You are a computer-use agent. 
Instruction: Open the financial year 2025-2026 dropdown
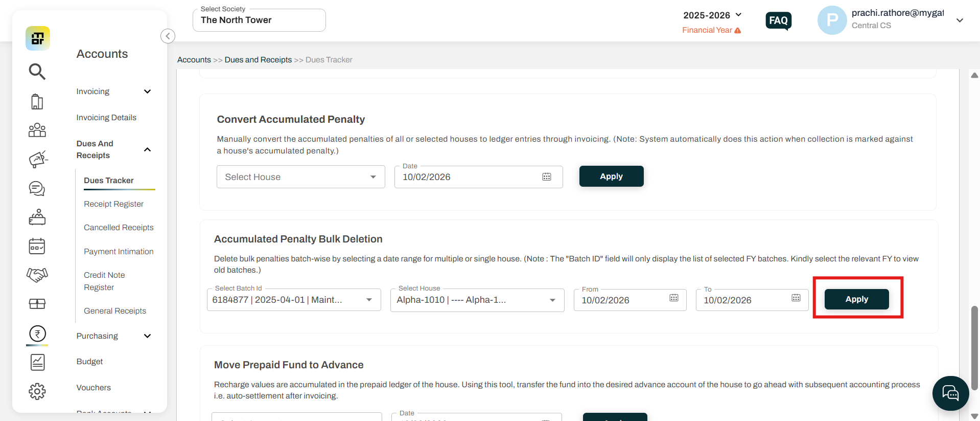[x=712, y=15]
